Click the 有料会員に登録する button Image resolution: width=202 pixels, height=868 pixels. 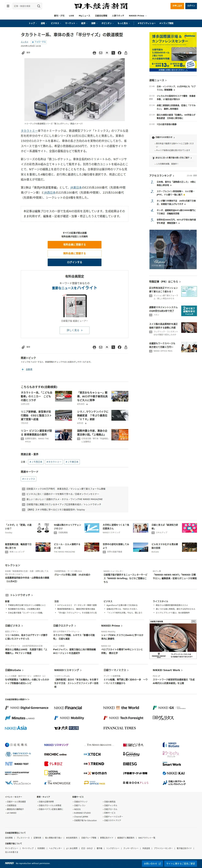click(x=74, y=245)
